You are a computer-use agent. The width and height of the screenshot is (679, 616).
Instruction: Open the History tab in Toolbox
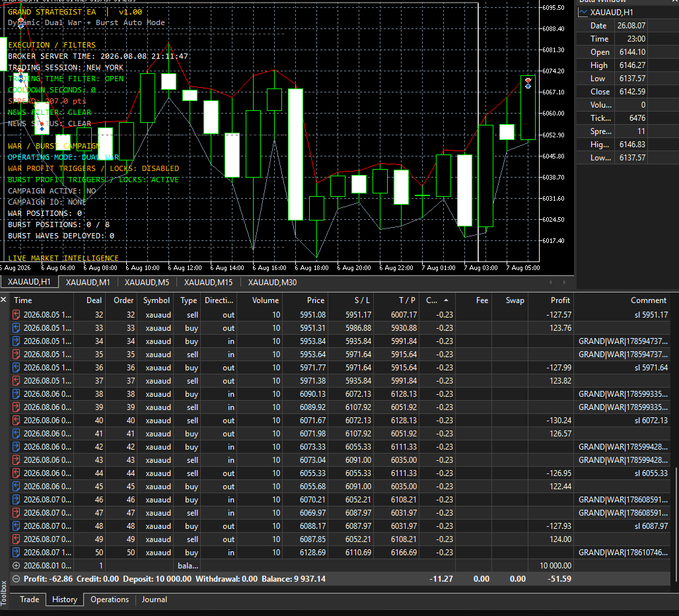click(x=65, y=599)
